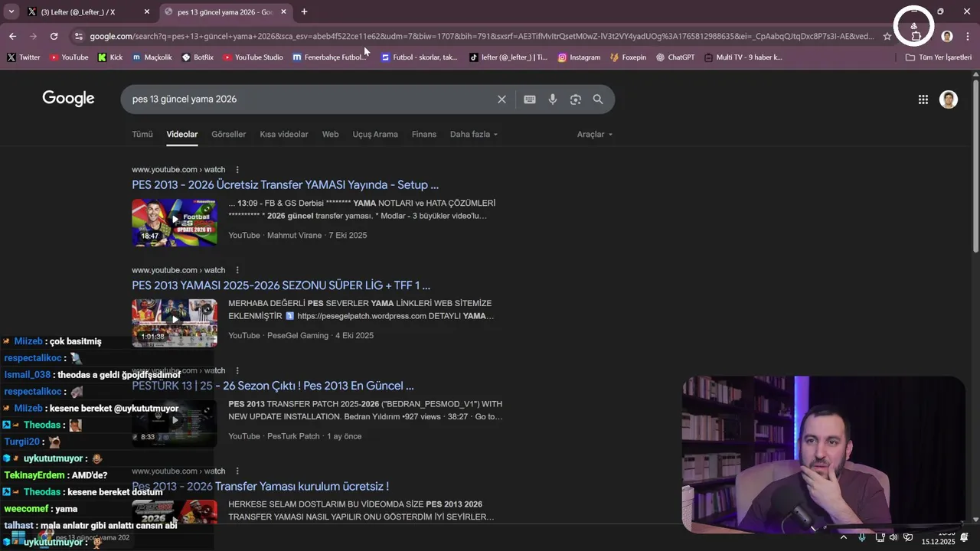Expand Daha fazla dropdown
The height and width of the screenshot is (551, 980).
pos(474,134)
